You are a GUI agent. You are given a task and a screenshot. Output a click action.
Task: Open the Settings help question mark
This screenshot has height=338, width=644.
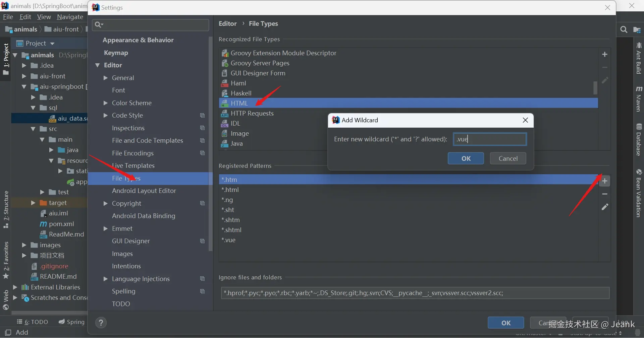(101, 323)
